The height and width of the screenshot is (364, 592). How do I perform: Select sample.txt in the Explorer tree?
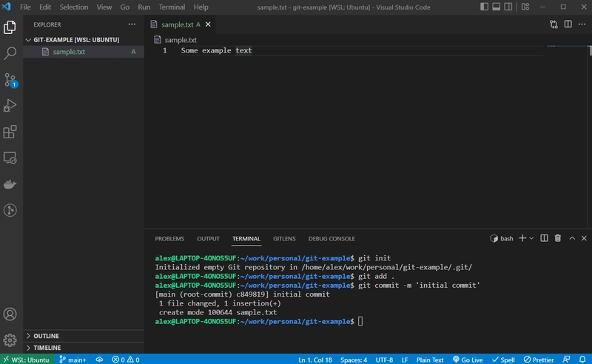[x=84, y=52]
